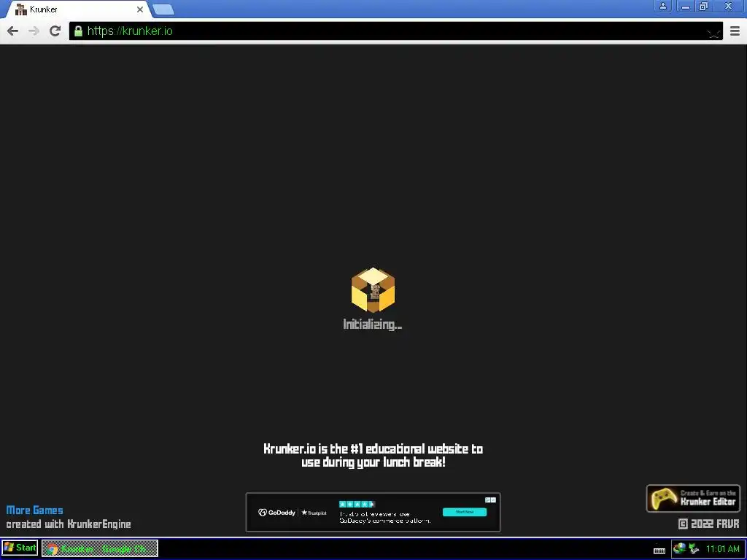Open the More Games link
Image resolution: width=747 pixels, height=560 pixels.
[x=35, y=510]
